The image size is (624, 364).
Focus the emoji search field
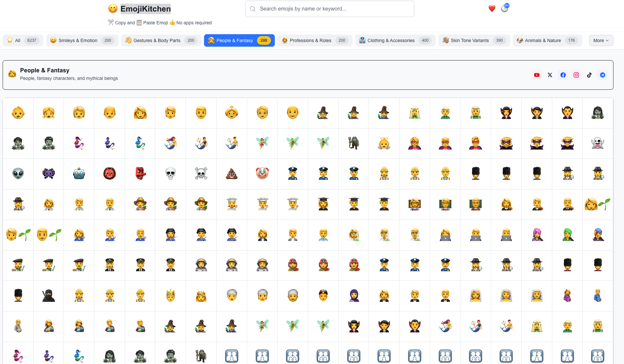tap(330, 9)
